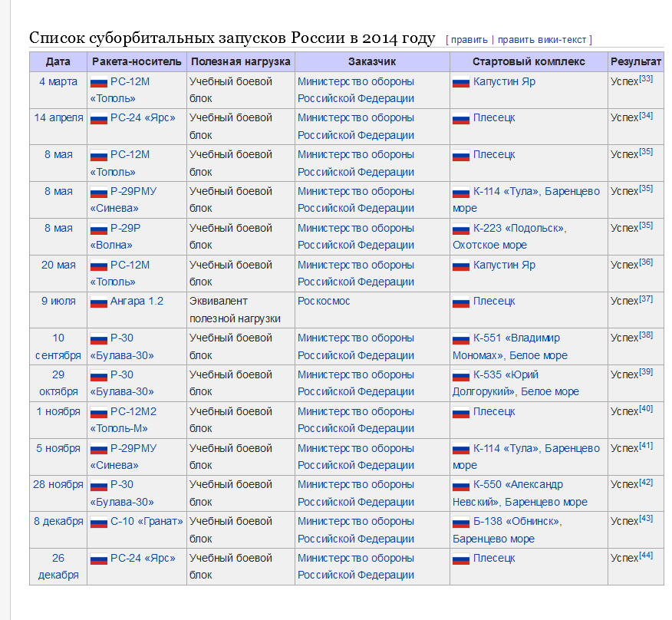The height and width of the screenshot is (620, 672).
Task: Follow the Роскосмос customer link
Action: [324, 302]
